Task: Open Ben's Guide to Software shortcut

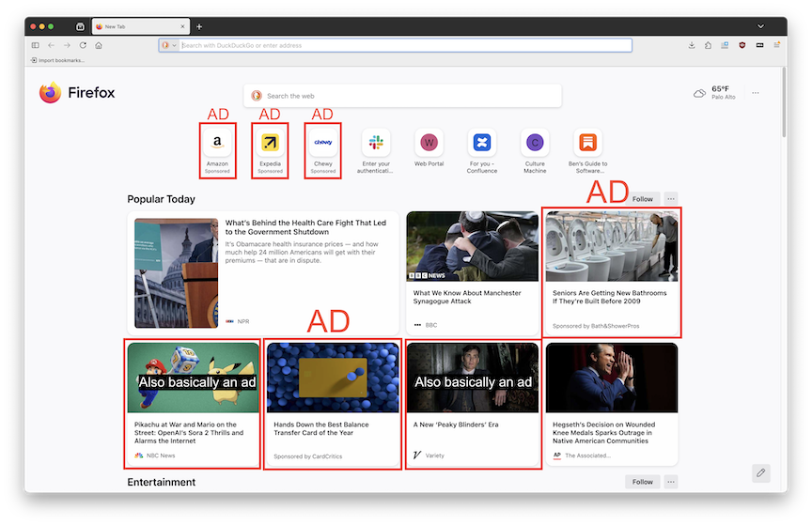Action: coord(587,150)
